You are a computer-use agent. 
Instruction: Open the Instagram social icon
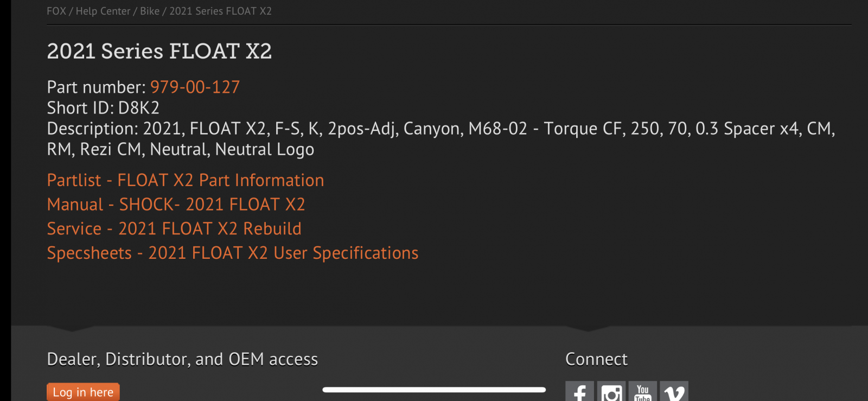(611, 392)
